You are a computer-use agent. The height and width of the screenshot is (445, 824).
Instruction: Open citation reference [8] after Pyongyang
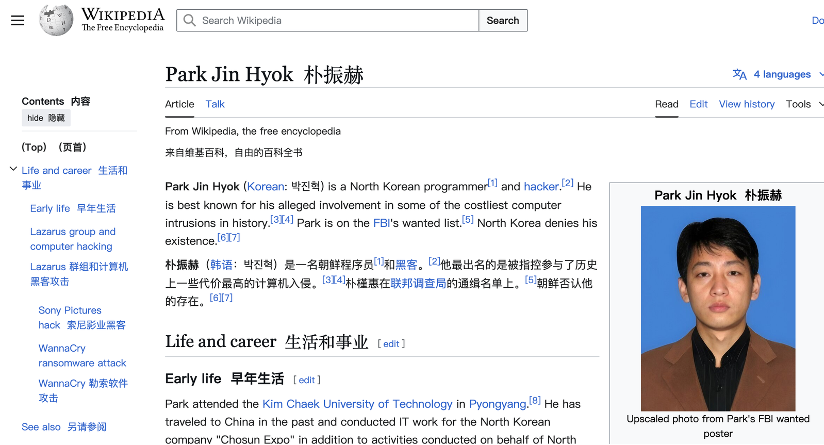pos(535,400)
